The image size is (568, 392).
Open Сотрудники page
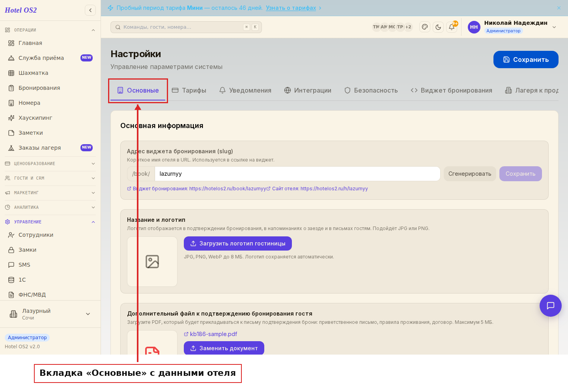tap(50, 235)
